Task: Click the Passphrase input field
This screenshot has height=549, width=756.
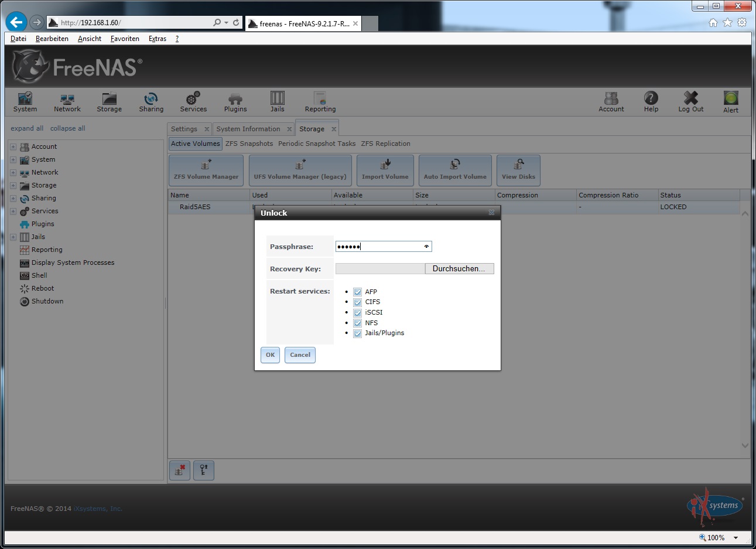Action: 384,247
